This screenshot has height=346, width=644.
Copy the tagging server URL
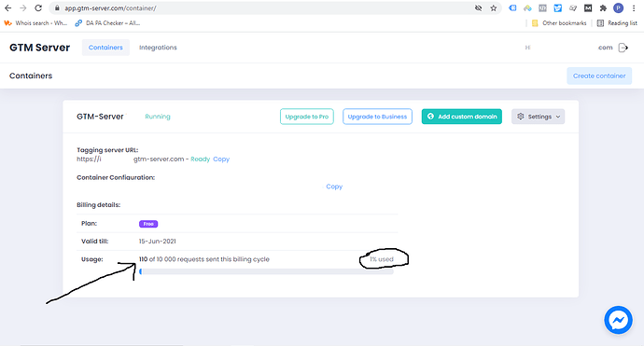221,159
